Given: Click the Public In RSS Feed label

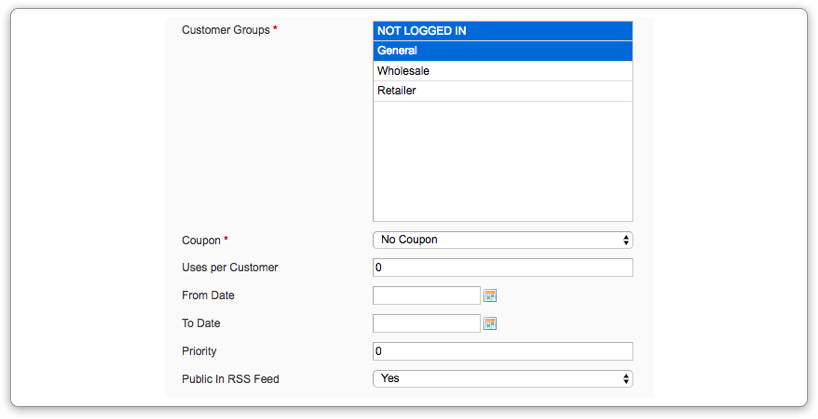Looking at the screenshot, I should pyautogui.click(x=231, y=379).
